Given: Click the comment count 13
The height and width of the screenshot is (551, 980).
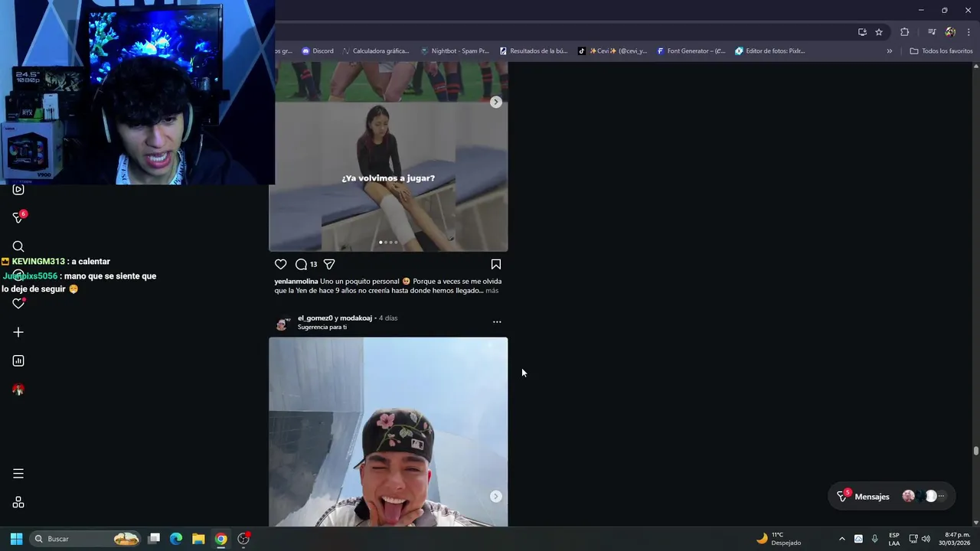Looking at the screenshot, I should click(313, 265).
